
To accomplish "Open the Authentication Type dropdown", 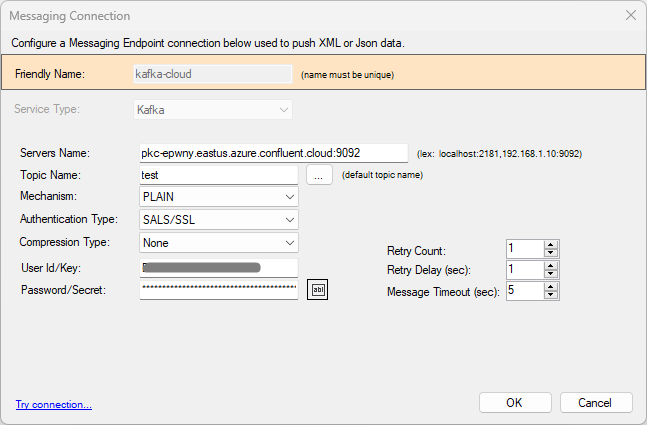I will [219, 220].
